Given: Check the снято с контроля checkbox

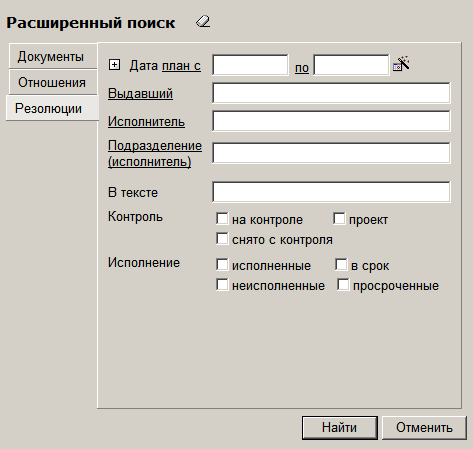Looking at the screenshot, I should [x=222, y=239].
